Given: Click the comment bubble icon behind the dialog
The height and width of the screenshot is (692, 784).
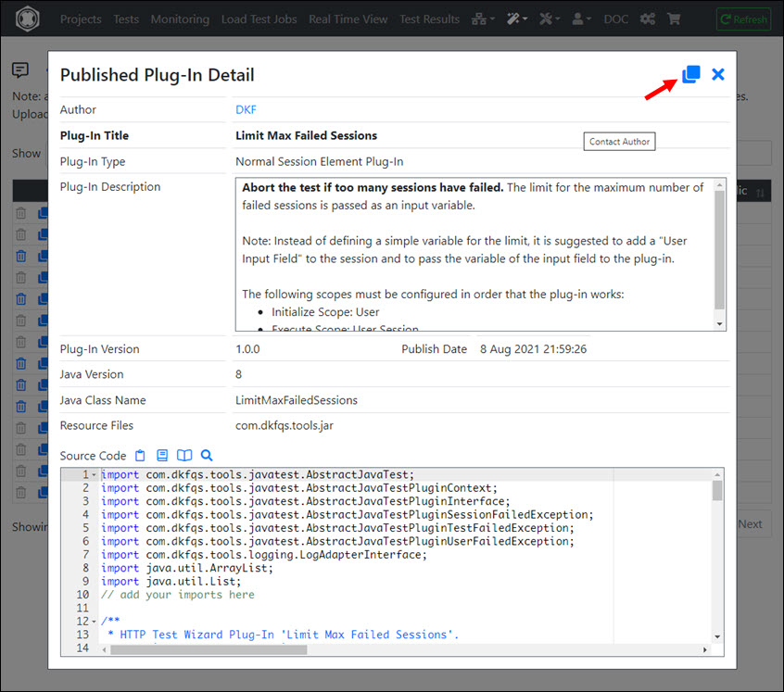Looking at the screenshot, I should [x=20, y=70].
